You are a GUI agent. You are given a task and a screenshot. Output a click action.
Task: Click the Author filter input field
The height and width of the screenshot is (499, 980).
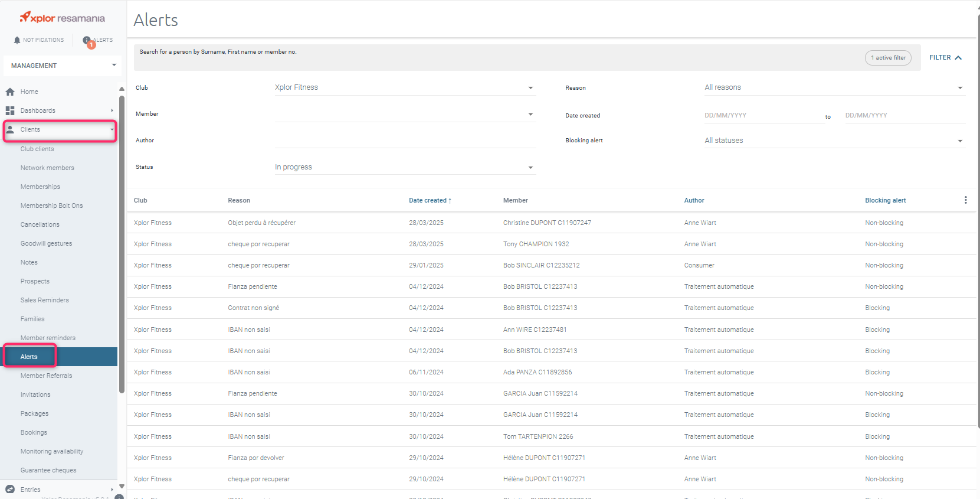click(x=405, y=141)
